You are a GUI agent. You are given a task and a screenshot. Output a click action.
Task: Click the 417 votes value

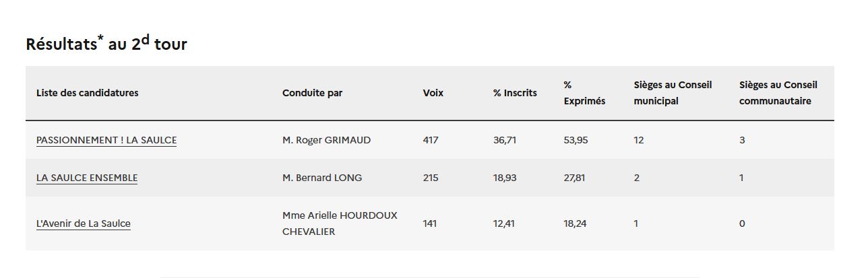click(431, 140)
